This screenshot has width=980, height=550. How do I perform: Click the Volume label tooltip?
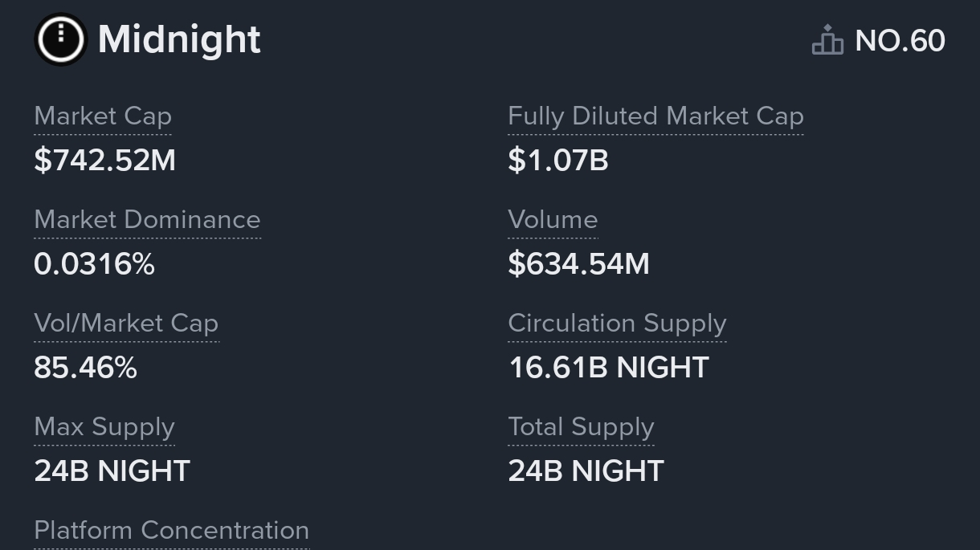coord(553,220)
